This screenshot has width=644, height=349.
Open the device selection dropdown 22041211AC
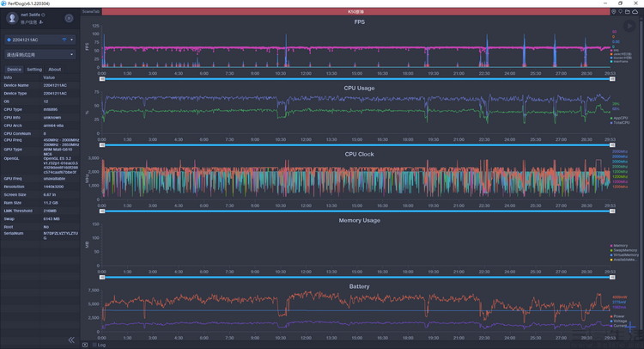tap(39, 40)
